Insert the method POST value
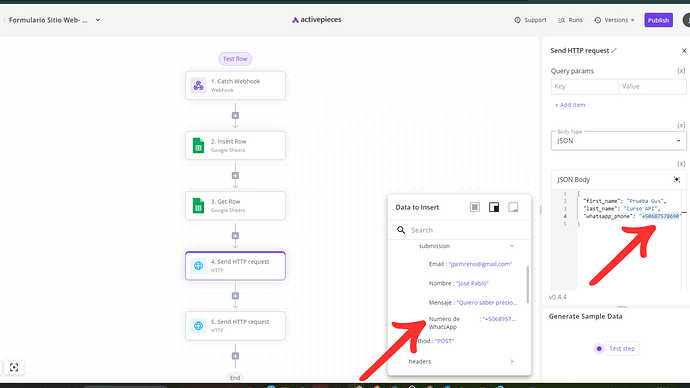The height and width of the screenshot is (388, 690). coord(431,341)
